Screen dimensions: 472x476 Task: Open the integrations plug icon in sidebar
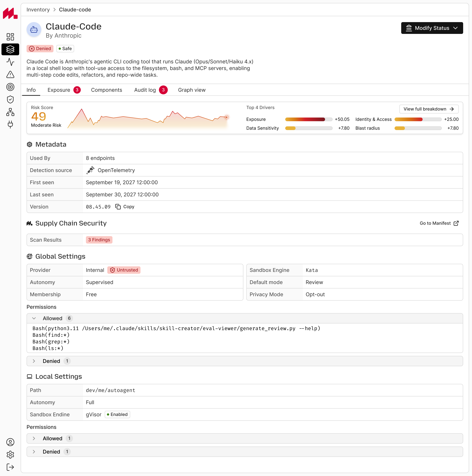[x=10, y=124]
